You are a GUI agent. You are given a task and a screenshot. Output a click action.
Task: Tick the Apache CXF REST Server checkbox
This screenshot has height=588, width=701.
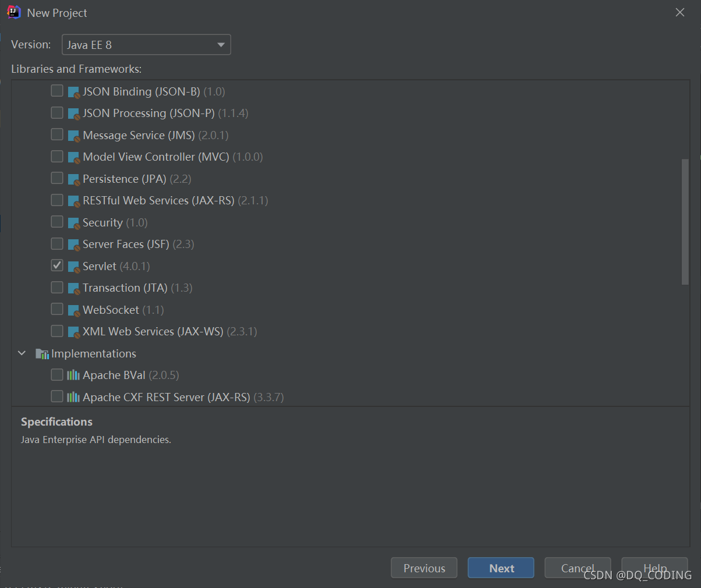point(57,396)
